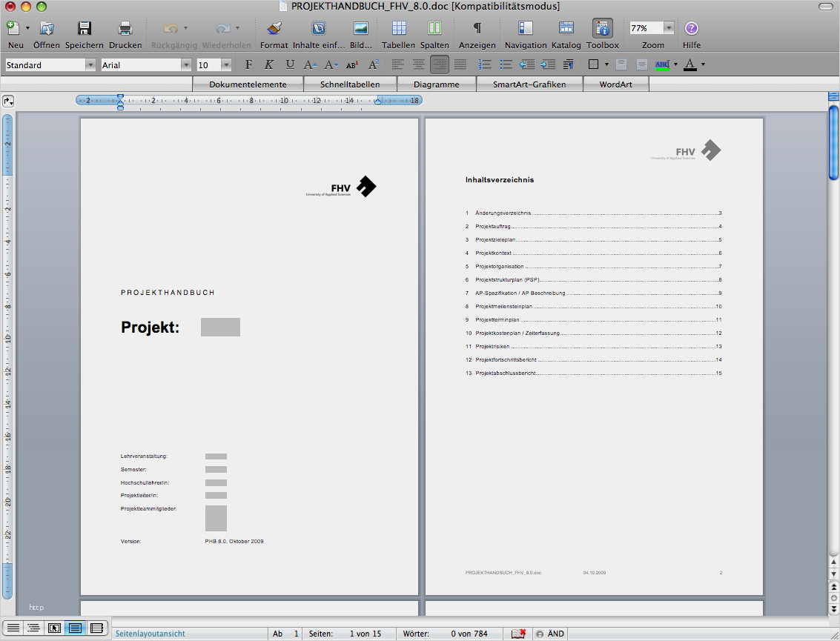Toggle the Toolbox button

(x=603, y=28)
